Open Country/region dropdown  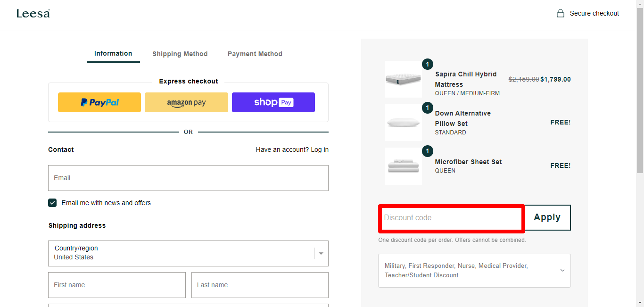[188, 253]
